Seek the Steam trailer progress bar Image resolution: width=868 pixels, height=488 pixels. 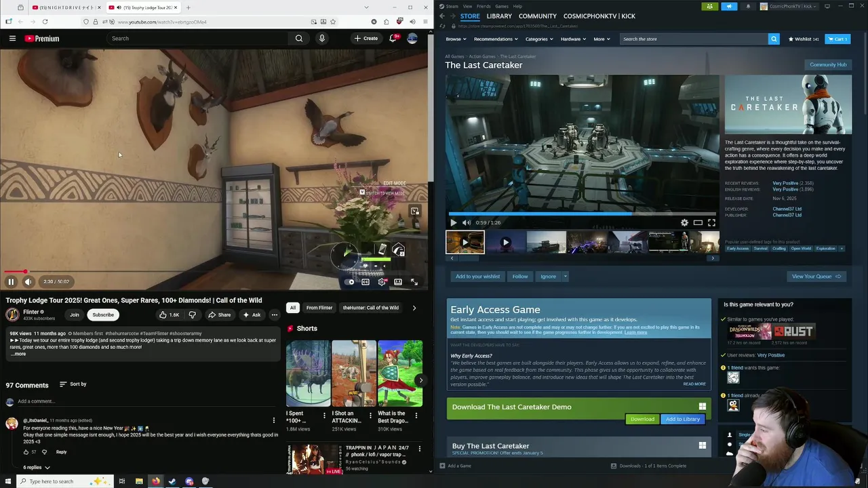tap(582, 213)
